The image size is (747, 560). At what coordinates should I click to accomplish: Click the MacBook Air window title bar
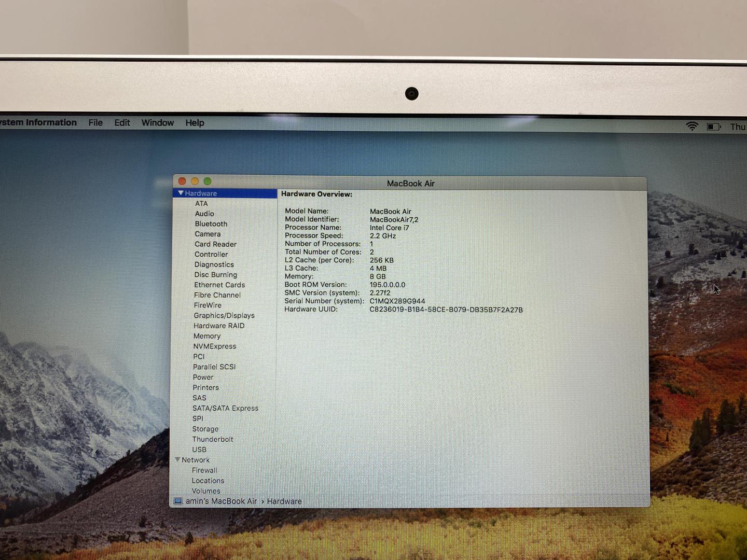410,183
